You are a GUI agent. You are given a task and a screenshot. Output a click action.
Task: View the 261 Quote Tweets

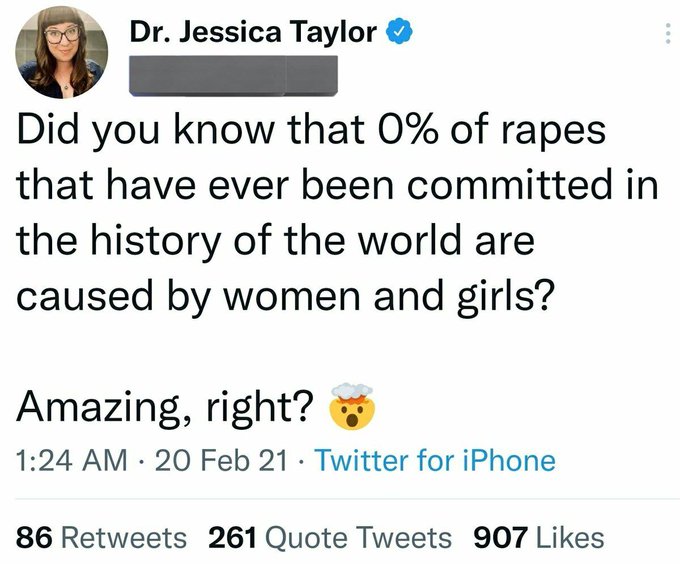330,537
